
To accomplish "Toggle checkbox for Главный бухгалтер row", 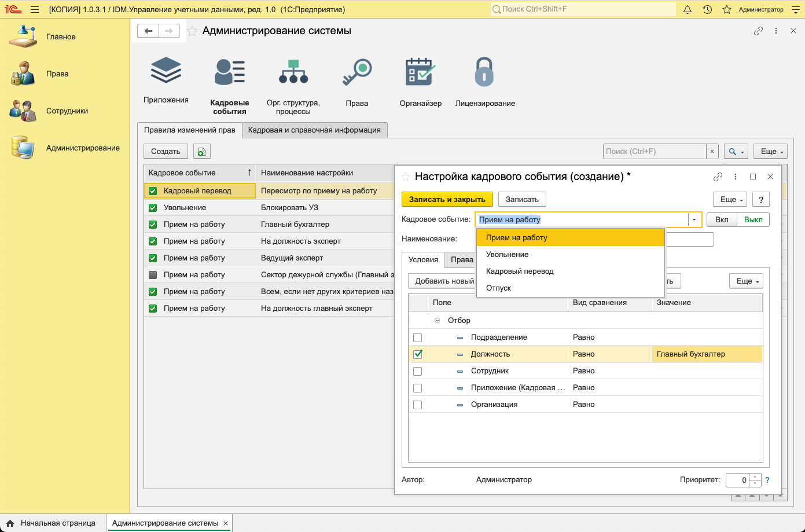I will (153, 224).
